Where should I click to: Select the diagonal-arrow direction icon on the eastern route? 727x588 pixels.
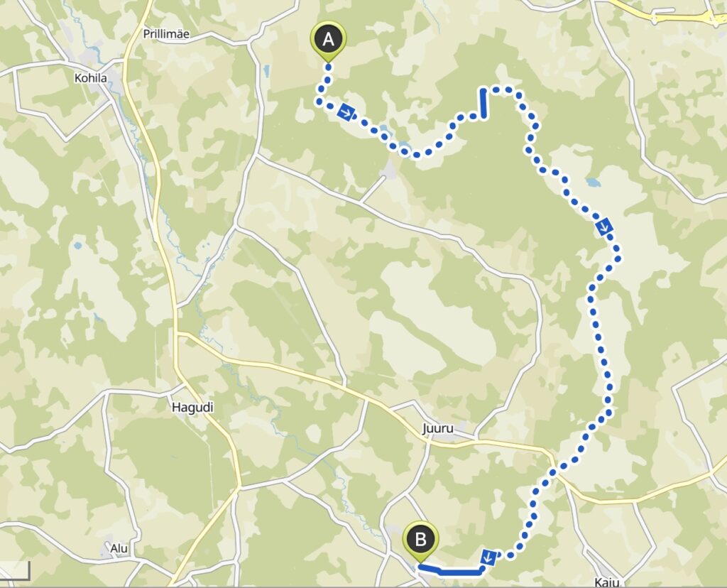coord(604,226)
